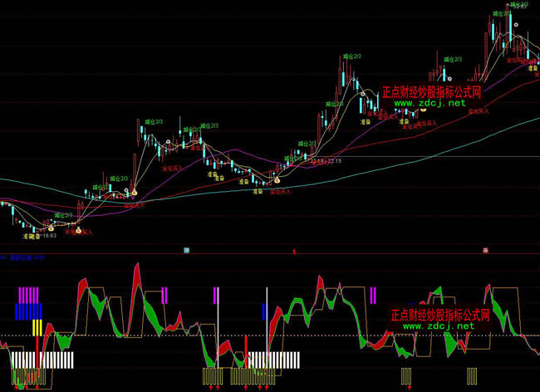Click the small red marker in the divider's middle
Image resolution: width=540 pixels, height=392 pixels.
click(294, 249)
